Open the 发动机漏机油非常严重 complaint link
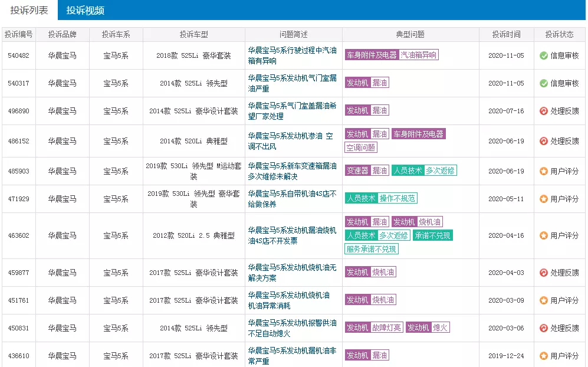588x367 pixels. [x=292, y=356]
